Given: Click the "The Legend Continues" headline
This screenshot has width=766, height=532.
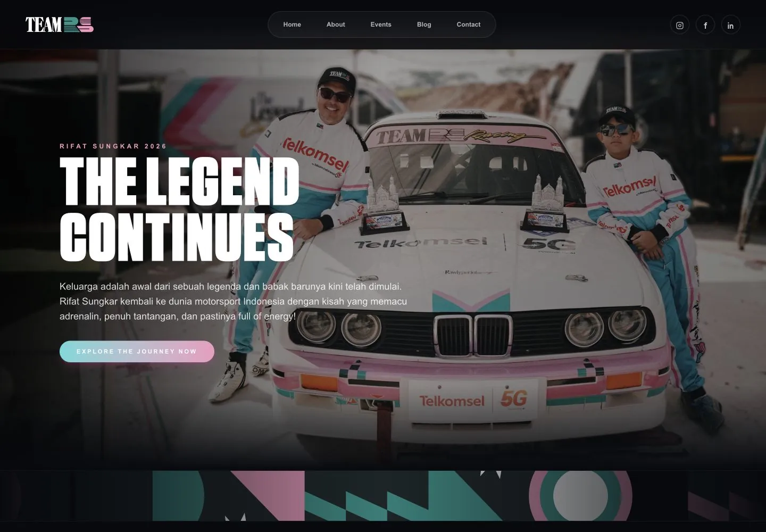Looking at the screenshot, I should point(179,210).
